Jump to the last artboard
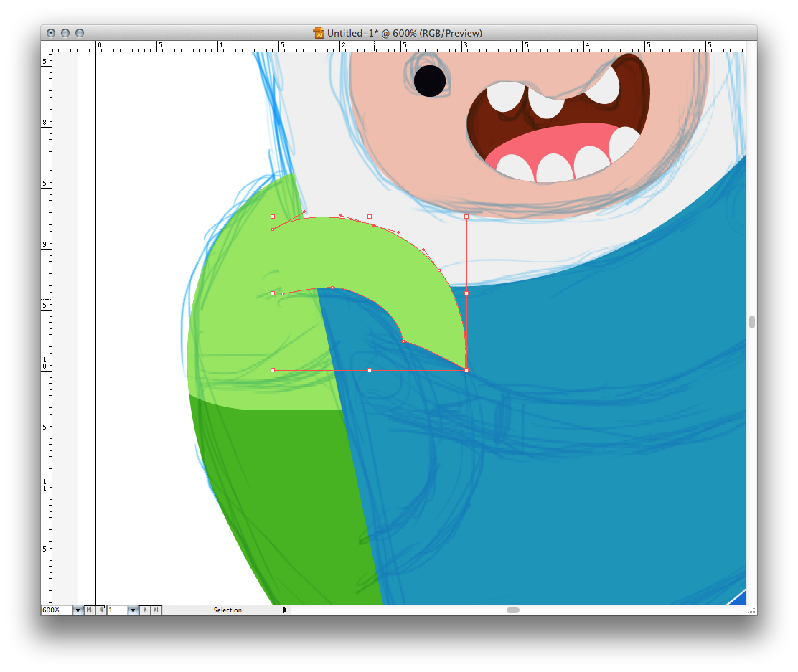Image resolution: width=798 pixels, height=672 pixels. pos(156,610)
